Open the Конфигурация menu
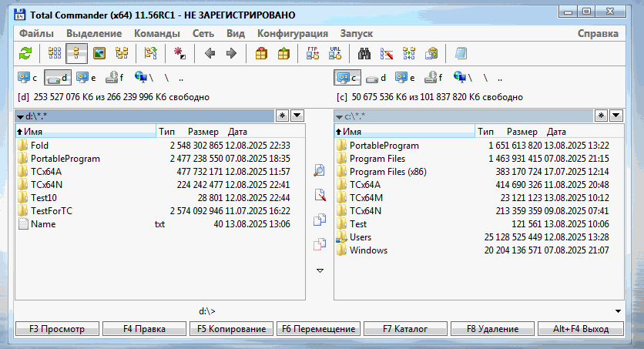This screenshot has width=644, height=349. (293, 34)
